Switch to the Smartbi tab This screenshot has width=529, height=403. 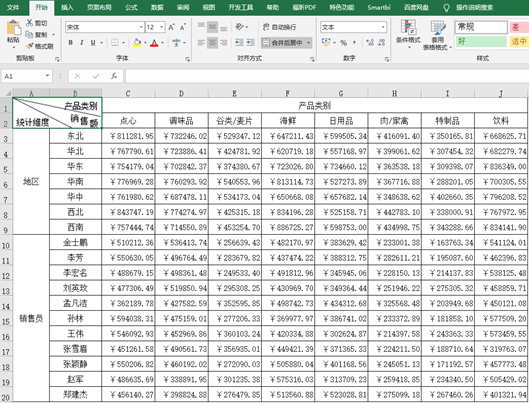379,7
